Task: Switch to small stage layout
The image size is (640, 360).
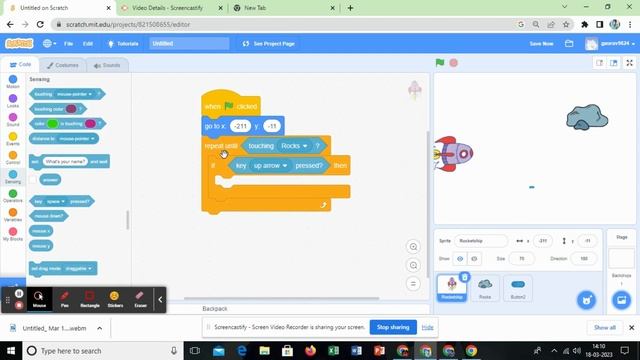Action: tap(600, 63)
